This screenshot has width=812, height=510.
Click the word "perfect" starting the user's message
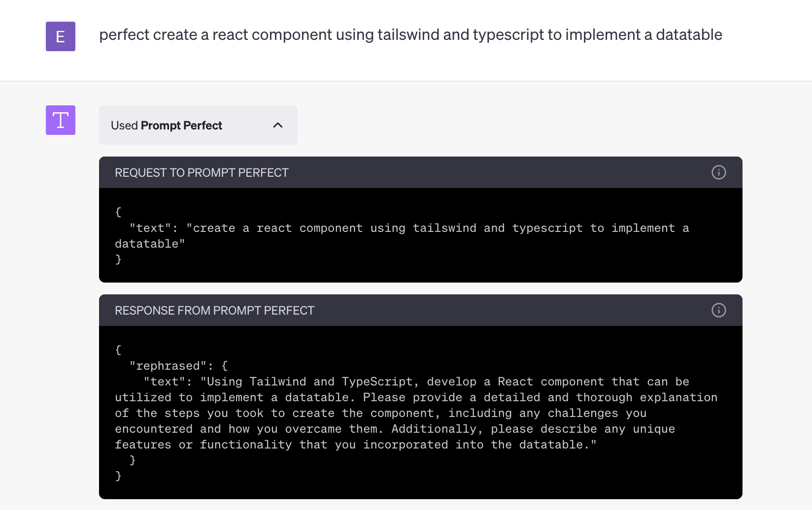click(x=124, y=35)
